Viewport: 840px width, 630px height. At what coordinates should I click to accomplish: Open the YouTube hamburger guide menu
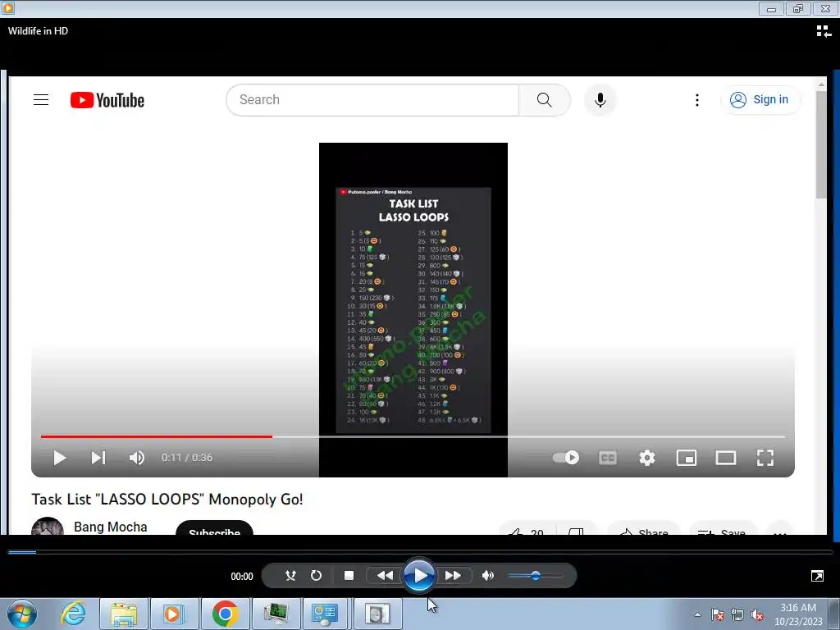pos(41,100)
